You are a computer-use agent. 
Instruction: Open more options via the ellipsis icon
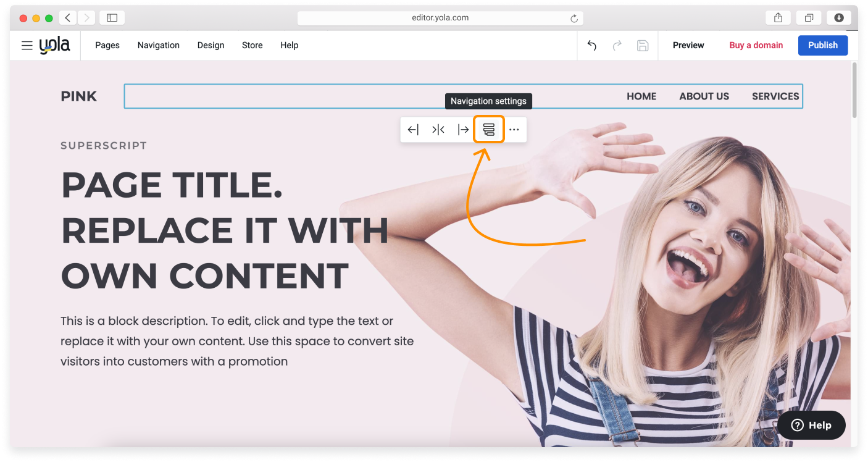point(514,129)
